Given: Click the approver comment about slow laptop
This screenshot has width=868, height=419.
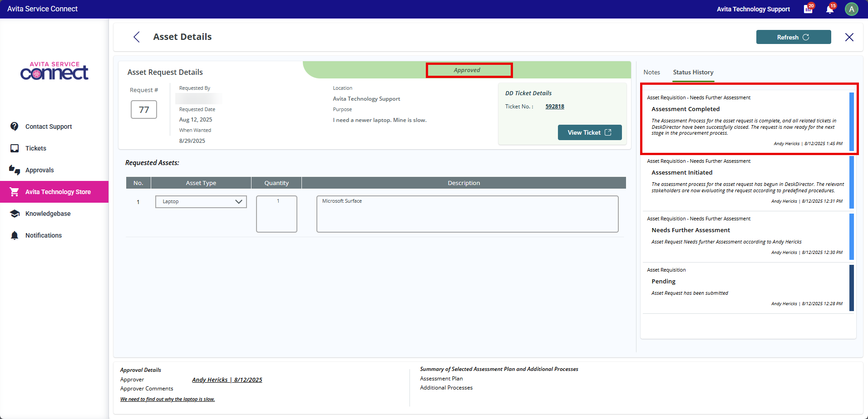Looking at the screenshot, I should coord(168,399).
